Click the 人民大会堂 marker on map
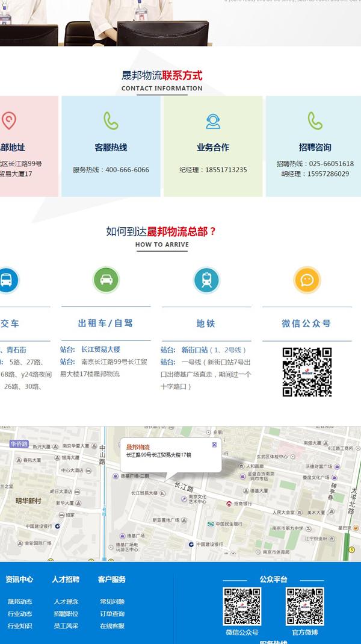 point(287,513)
